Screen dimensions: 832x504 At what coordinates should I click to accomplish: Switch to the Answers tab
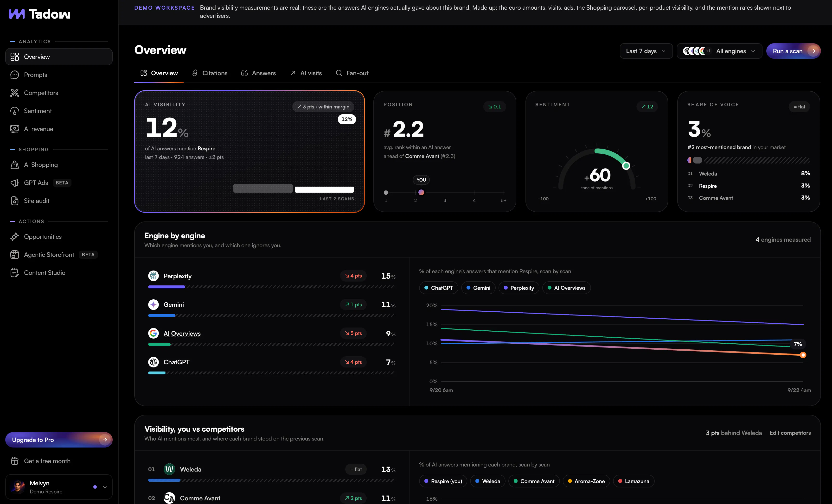point(258,73)
